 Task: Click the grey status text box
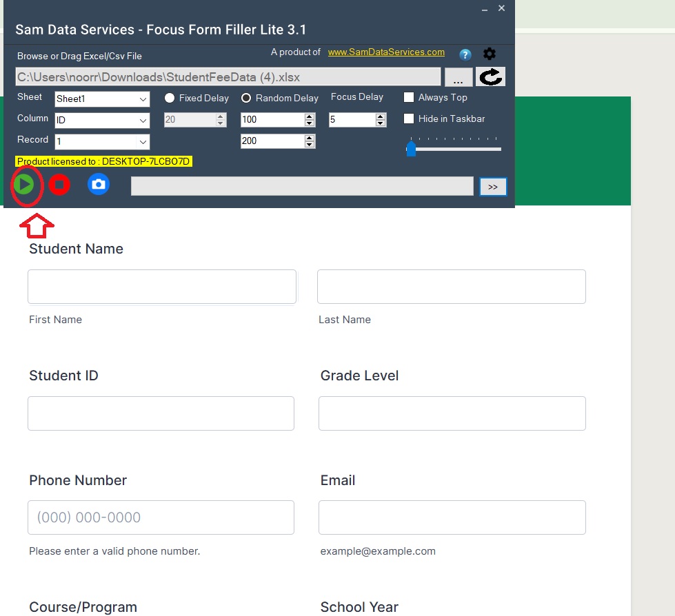click(x=302, y=186)
